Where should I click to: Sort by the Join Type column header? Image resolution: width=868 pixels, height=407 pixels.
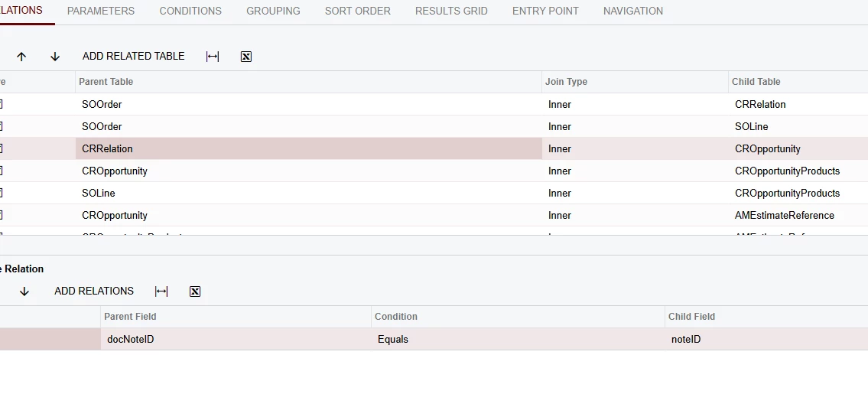tap(636, 82)
